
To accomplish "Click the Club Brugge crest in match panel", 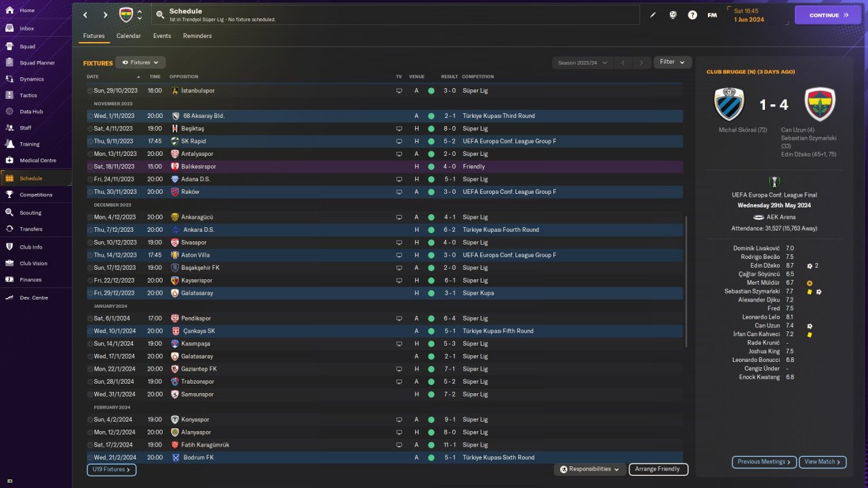I will click(730, 104).
